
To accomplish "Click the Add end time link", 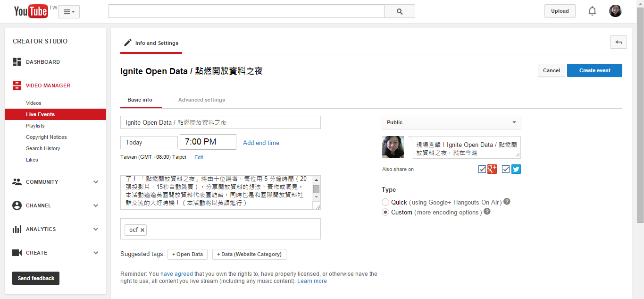I will (x=261, y=143).
